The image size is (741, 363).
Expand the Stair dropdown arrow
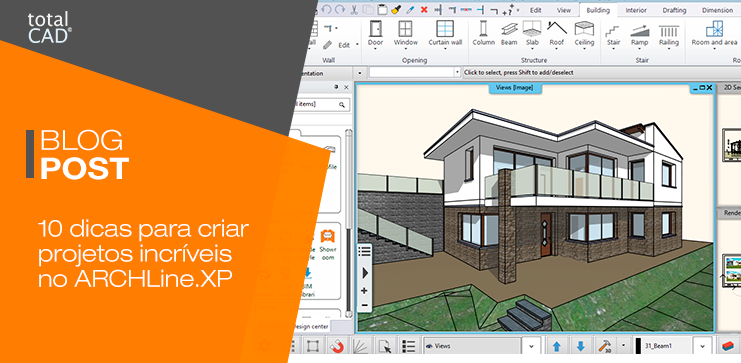[x=613, y=48]
